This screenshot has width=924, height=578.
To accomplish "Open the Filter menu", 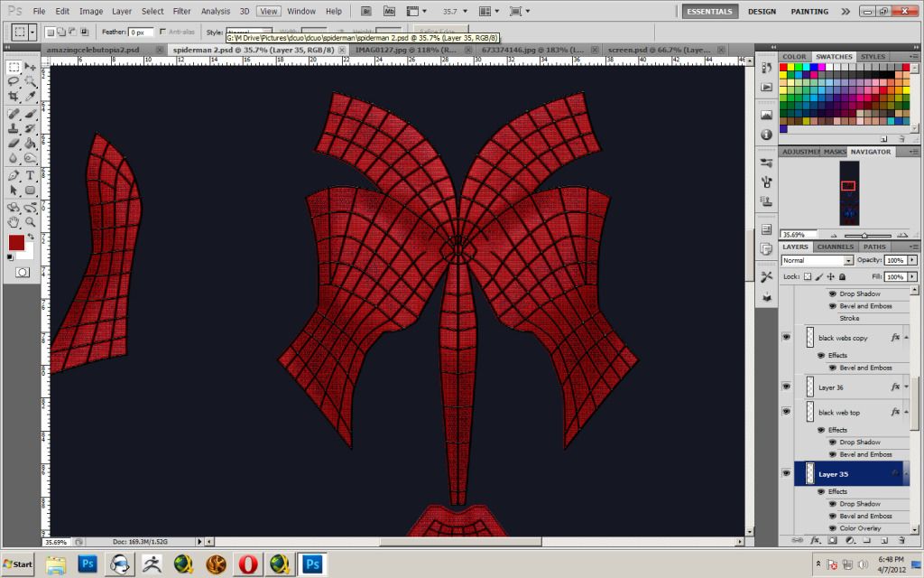I will [181, 11].
